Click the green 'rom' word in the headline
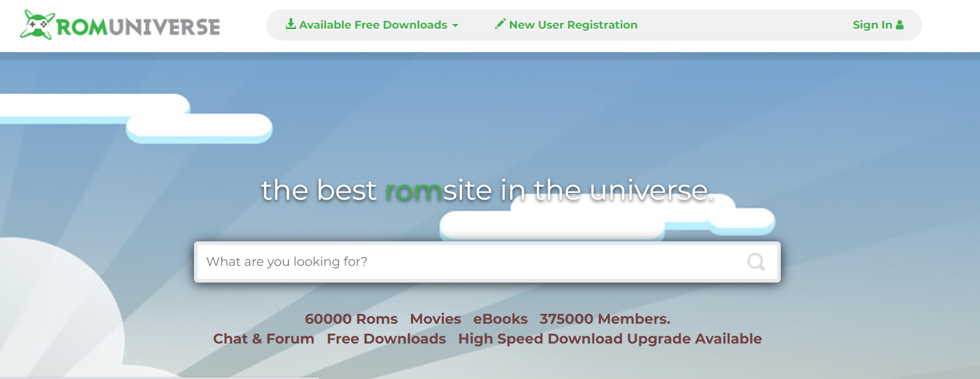 coord(414,191)
